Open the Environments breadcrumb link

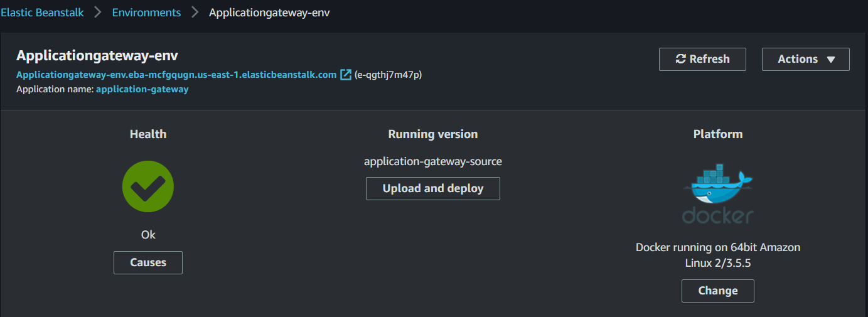146,13
